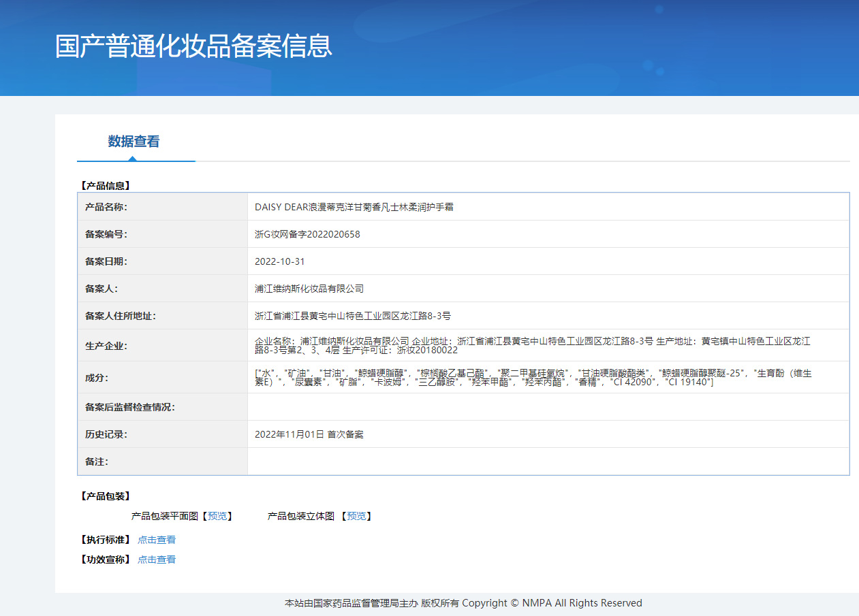859x616 pixels.
Task: Select history entry 2022年11月01日 首次备案
Action: (x=309, y=434)
